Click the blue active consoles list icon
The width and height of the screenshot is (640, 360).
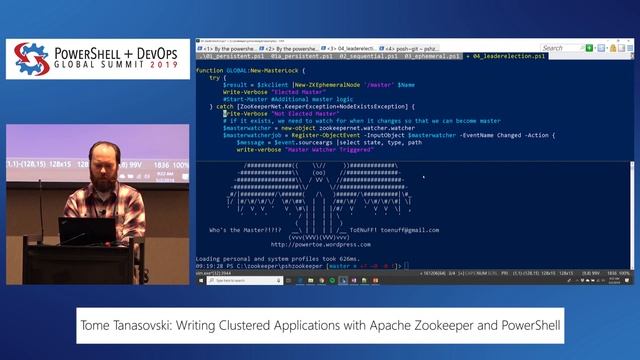(601, 48)
